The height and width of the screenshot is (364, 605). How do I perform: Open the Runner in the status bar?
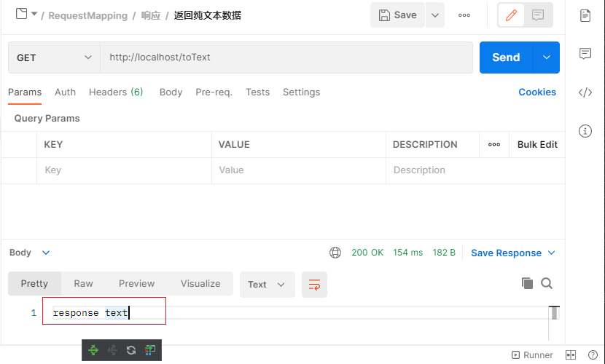[533, 355]
